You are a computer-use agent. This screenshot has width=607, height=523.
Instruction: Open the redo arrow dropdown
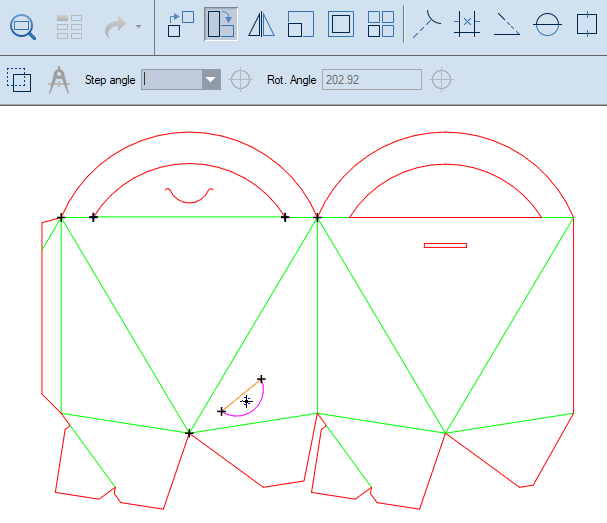pos(138,25)
